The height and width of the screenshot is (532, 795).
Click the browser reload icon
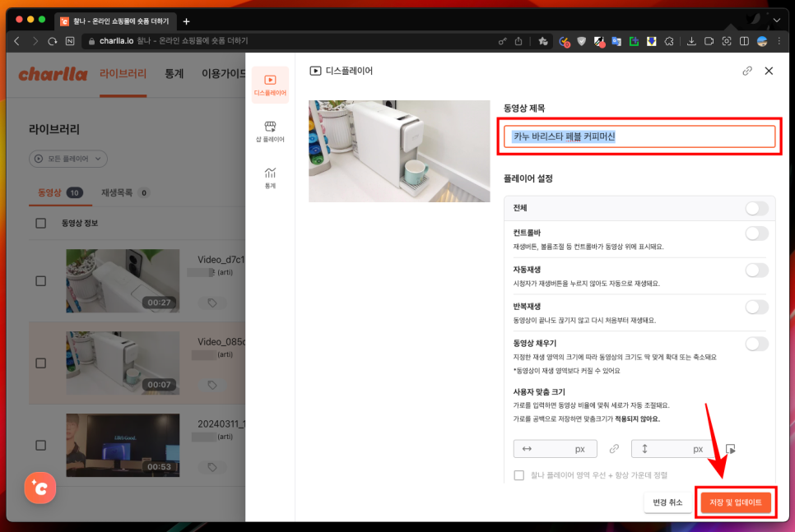[x=52, y=41]
